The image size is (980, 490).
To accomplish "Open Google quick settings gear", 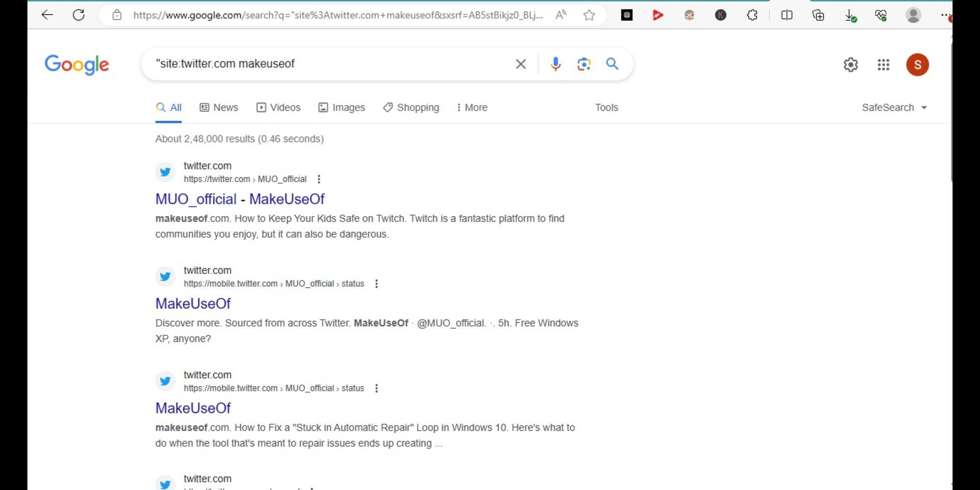I will point(851,64).
